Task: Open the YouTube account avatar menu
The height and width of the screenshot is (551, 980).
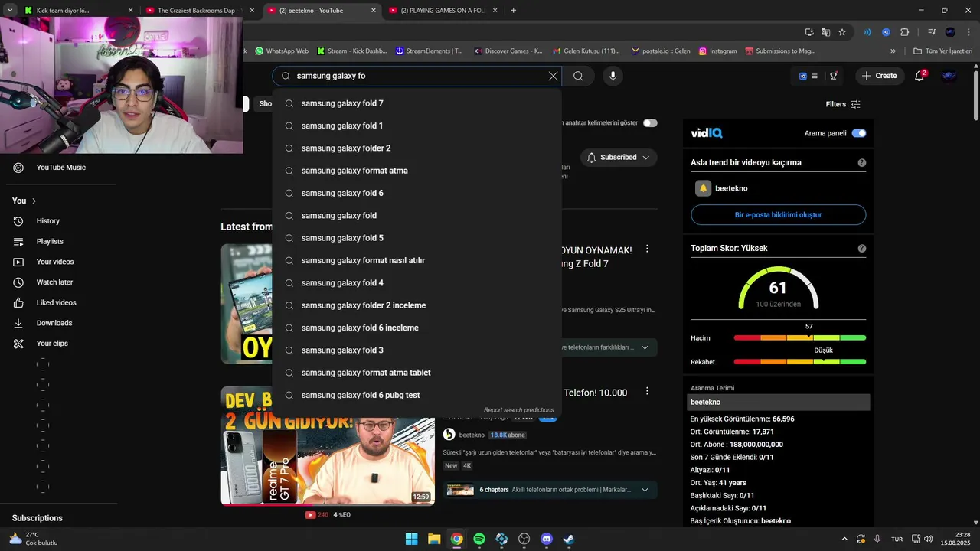Action: (949, 76)
